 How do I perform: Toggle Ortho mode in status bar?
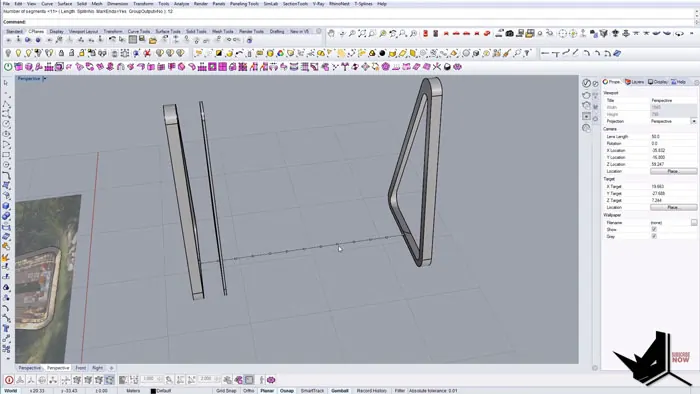pos(249,391)
